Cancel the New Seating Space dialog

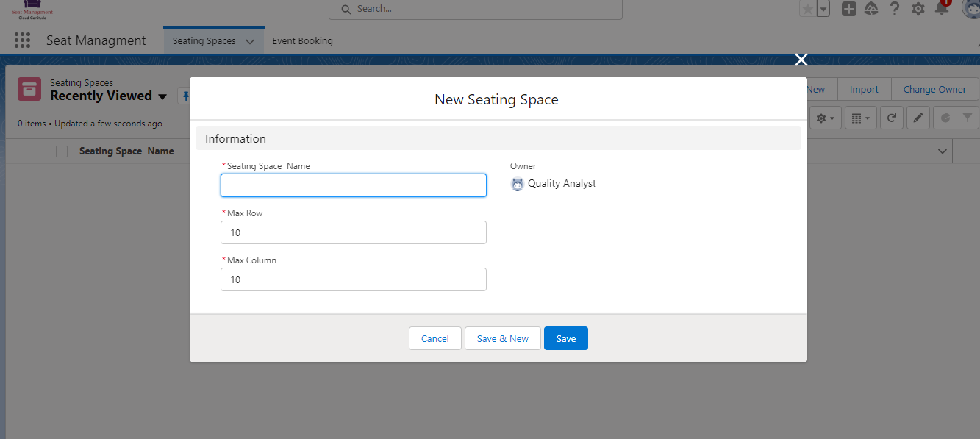(434, 338)
